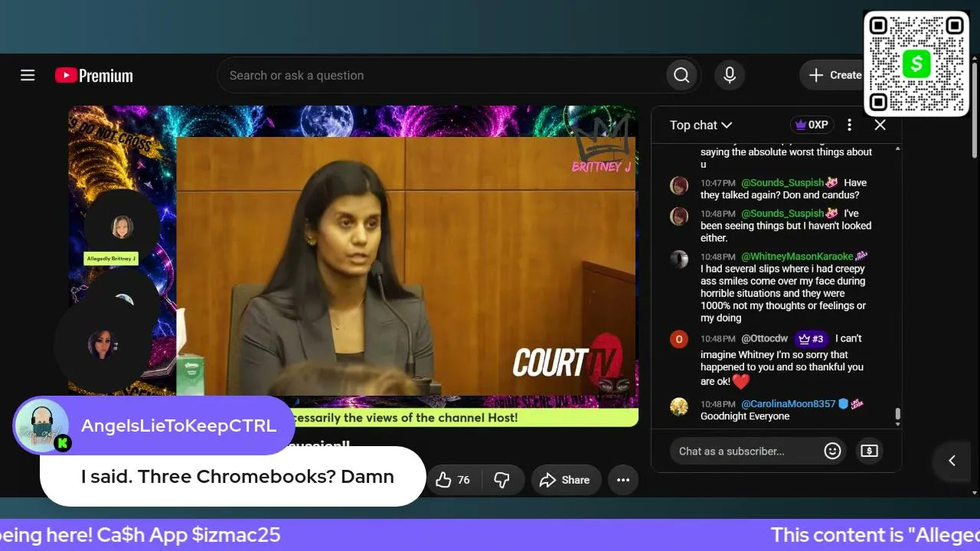The width and height of the screenshot is (980, 551).
Task: Click the #3 crown rank badge
Action: [x=811, y=338]
